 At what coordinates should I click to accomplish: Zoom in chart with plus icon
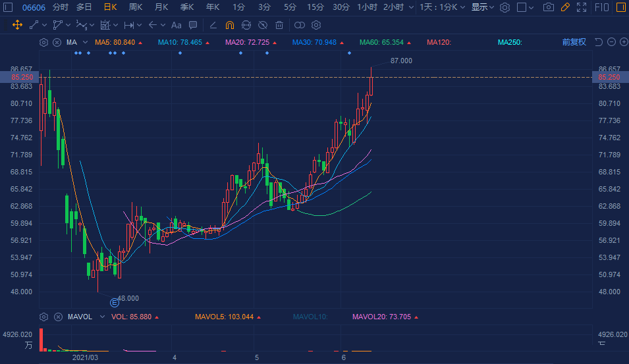[624, 42]
